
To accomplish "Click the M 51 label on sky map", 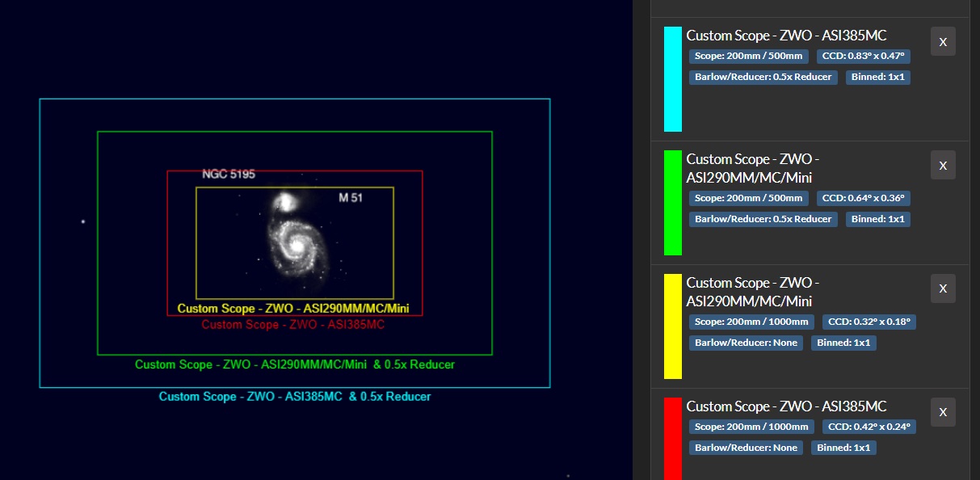I will point(351,198).
